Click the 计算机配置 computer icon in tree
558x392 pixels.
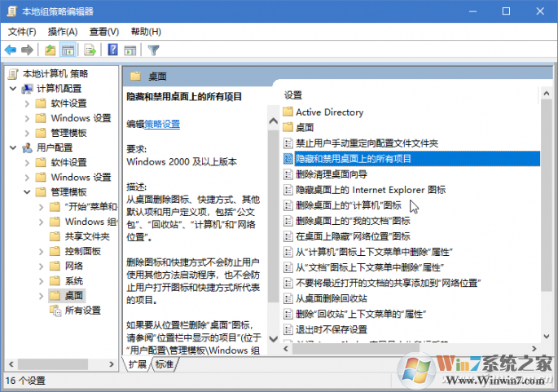click(x=27, y=89)
